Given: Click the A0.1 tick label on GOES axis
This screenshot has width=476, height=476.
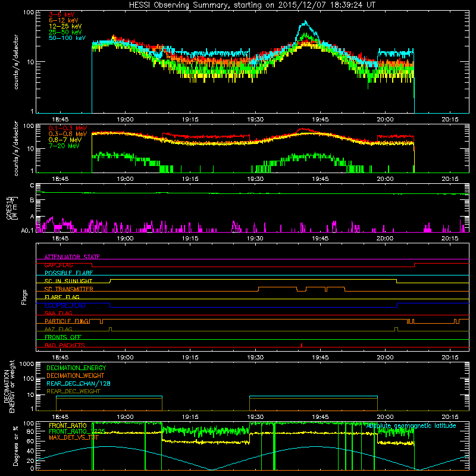Looking at the screenshot, I should click(x=27, y=231).
